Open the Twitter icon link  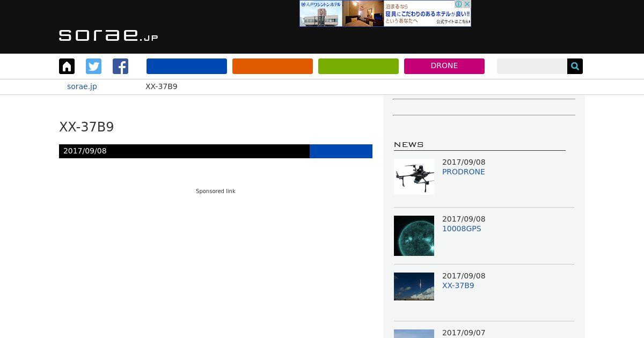93,66
